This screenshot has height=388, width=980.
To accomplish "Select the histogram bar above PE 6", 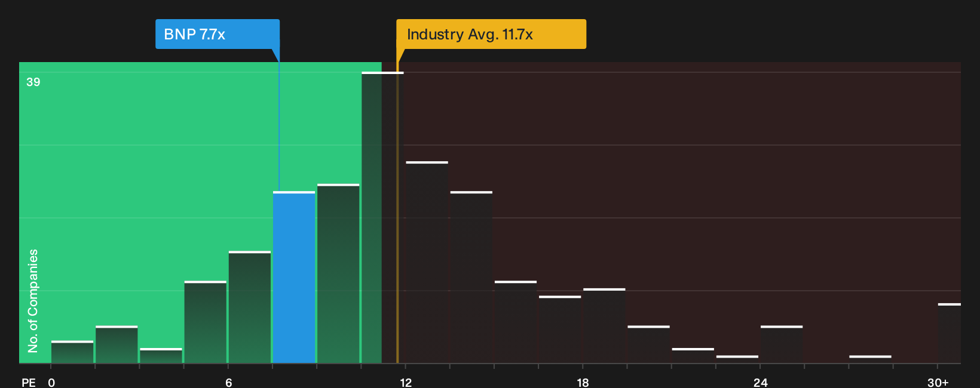I will (250, 307).
